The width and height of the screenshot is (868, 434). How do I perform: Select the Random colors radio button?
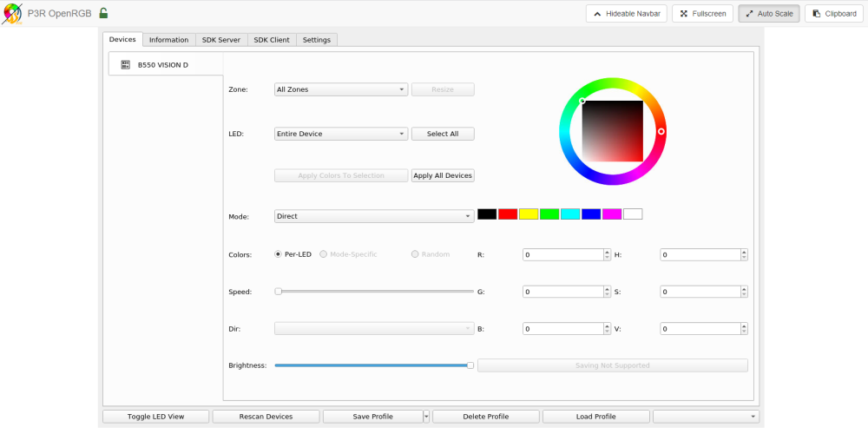pos(415,254)
